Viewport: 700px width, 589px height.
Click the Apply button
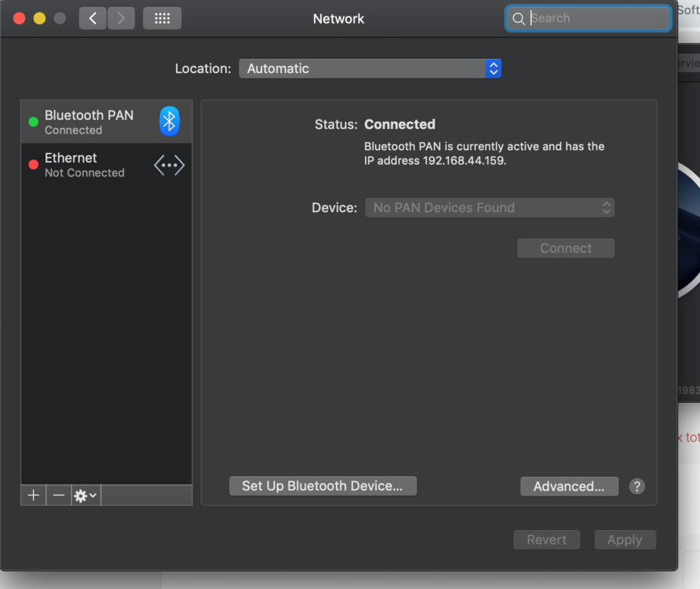[625, 540]
